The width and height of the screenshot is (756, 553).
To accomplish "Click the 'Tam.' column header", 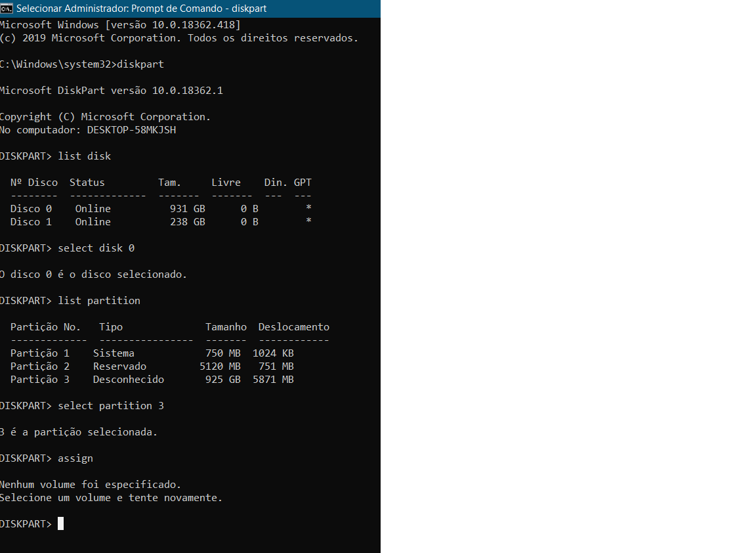I will coord(169,183).
